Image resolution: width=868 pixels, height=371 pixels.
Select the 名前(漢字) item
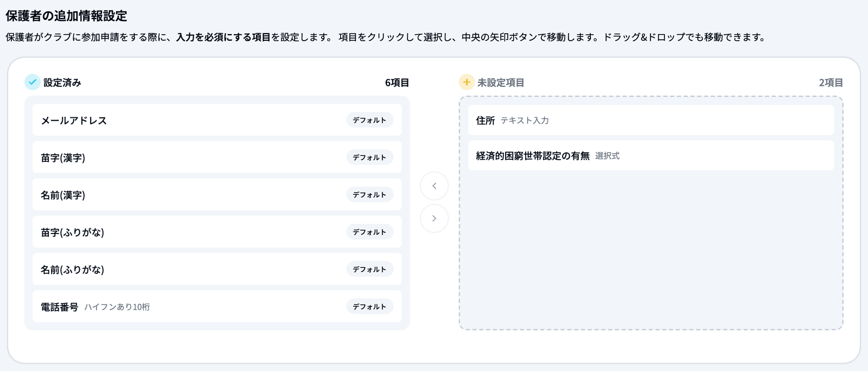[217, 194]
